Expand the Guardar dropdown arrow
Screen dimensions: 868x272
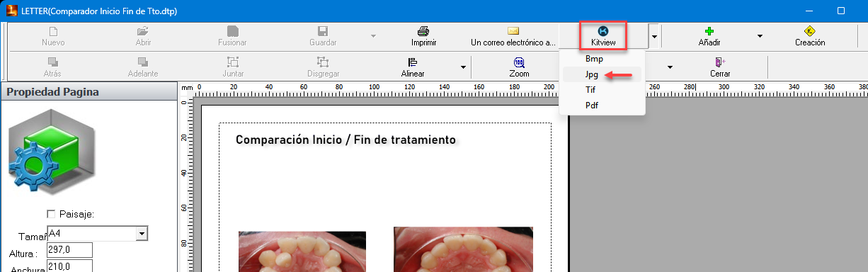374,36
